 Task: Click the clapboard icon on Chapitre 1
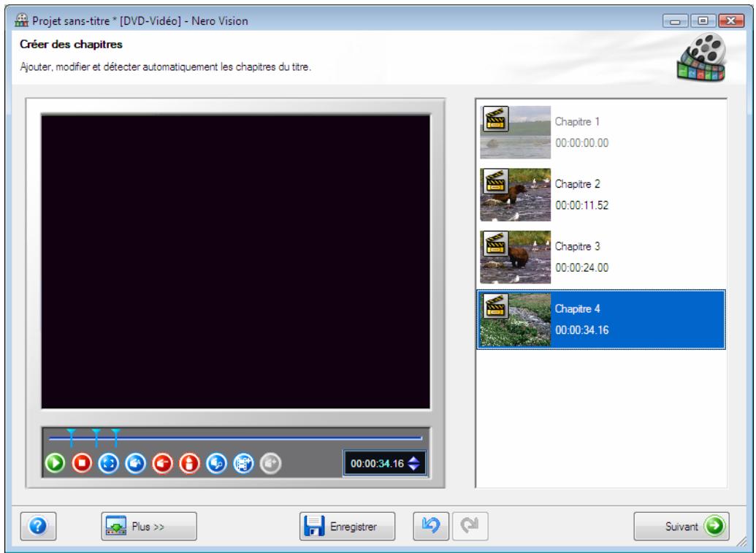coord(495,118)
